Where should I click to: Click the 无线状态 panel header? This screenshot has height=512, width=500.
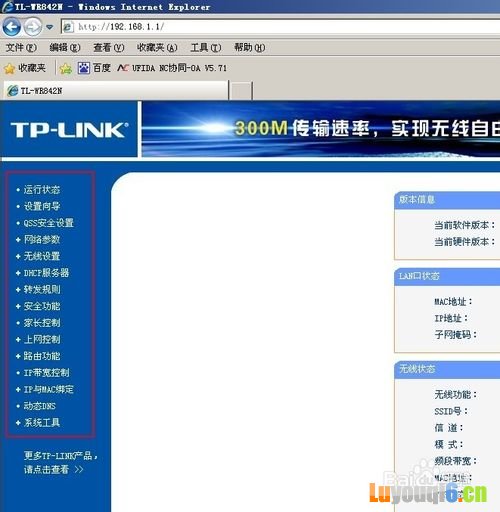[447, 369]
